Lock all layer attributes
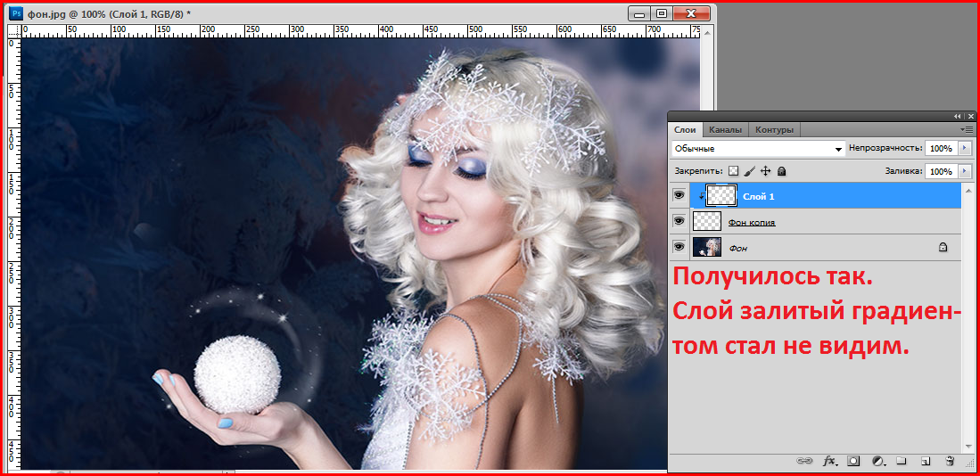980x476 pixels. point(781,170)
